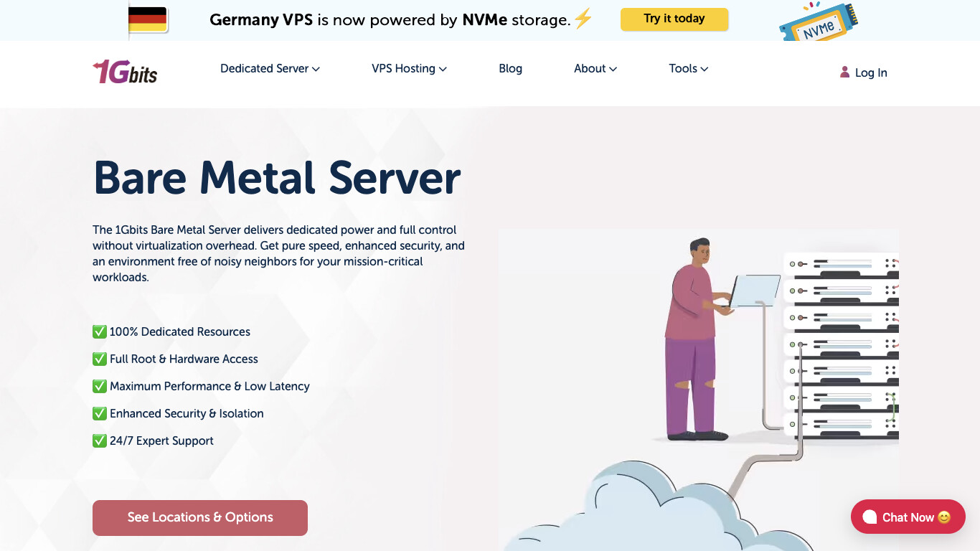
Task: Click the user profile icon beside Log In
Action: (x=844, y=72)
